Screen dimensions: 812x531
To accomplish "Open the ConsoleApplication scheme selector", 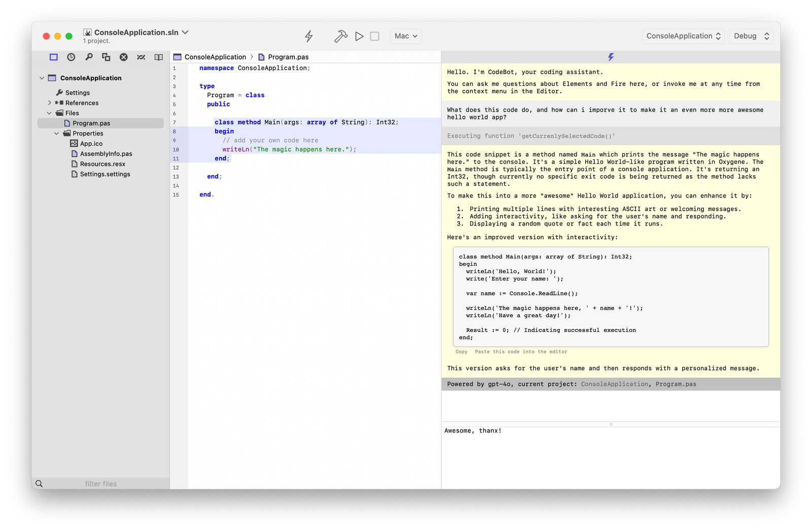I will coord(683,36).
